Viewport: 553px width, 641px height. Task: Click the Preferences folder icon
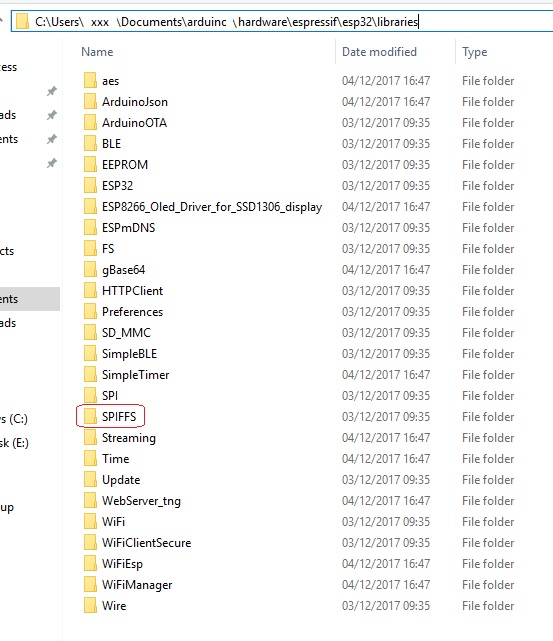pyautogui.click(x=90, y=312)
